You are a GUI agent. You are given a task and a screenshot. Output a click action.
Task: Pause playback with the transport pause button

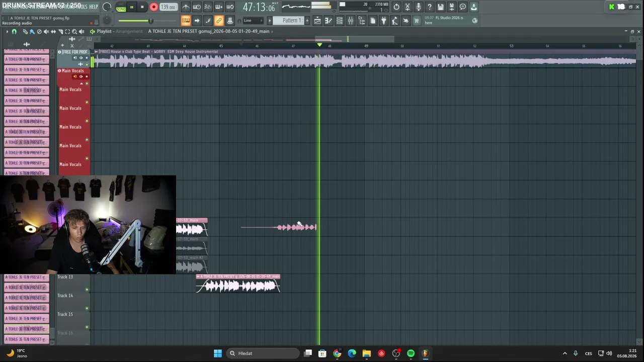[x=132, y=7]
